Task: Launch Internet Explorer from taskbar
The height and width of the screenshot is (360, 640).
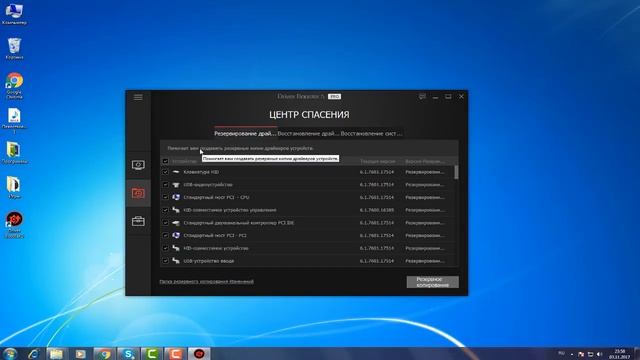Action: 34,354
